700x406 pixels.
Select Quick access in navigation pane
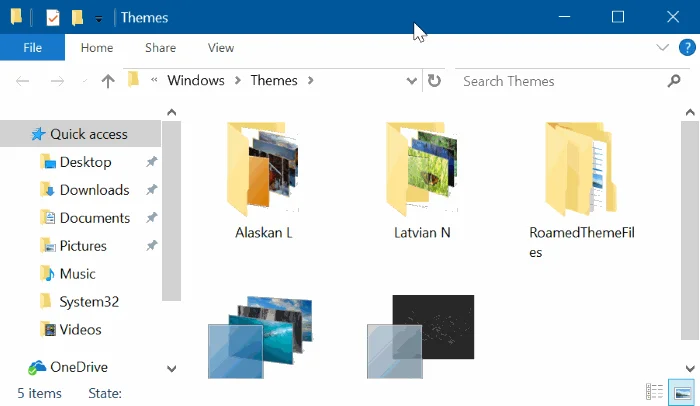(80, 134)
